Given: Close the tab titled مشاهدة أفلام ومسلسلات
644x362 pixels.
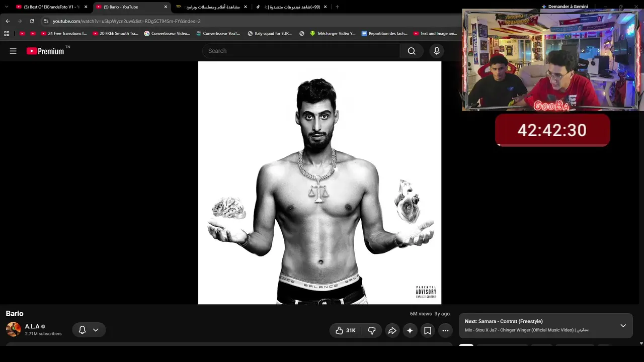Looking at the screenshot, I should point(246,7).
